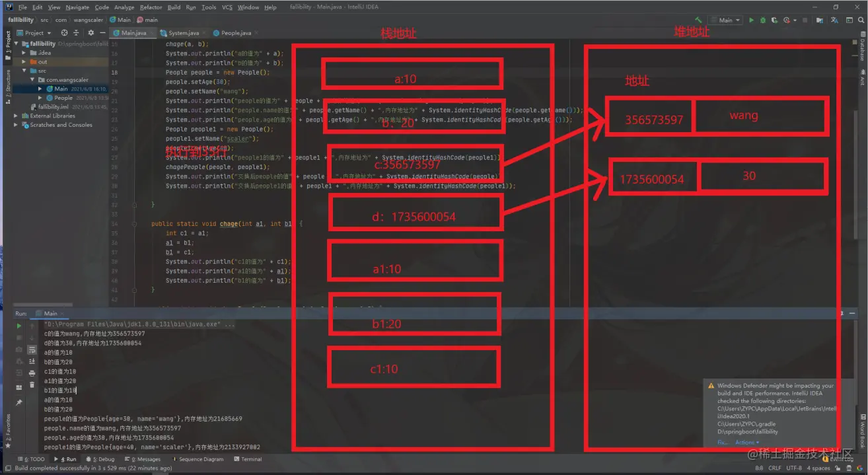Open the Project panel settings gear
The width and height of the screenshot is (868, 475).
pyautogui.click(x=91, y=32)
